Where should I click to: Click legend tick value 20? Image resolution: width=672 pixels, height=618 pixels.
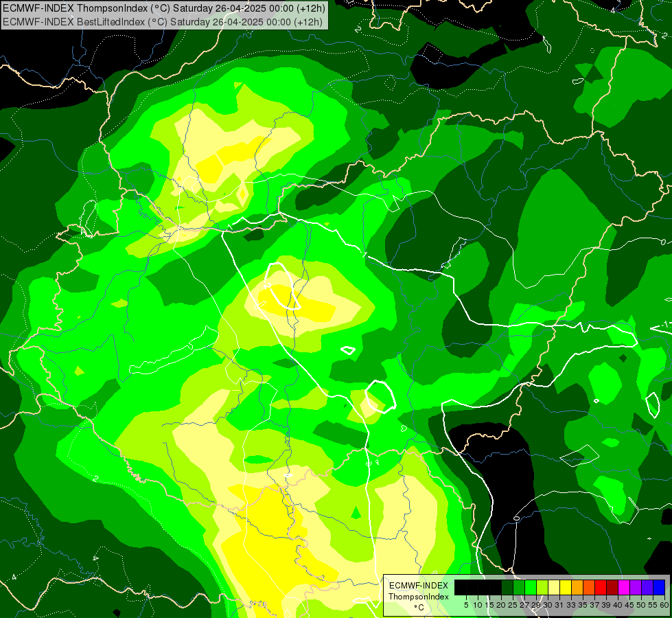point(502,605)
